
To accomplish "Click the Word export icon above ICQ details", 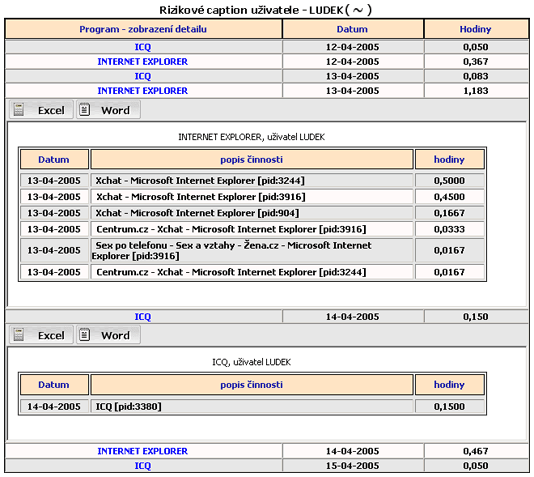I will (x=84, y=335).
